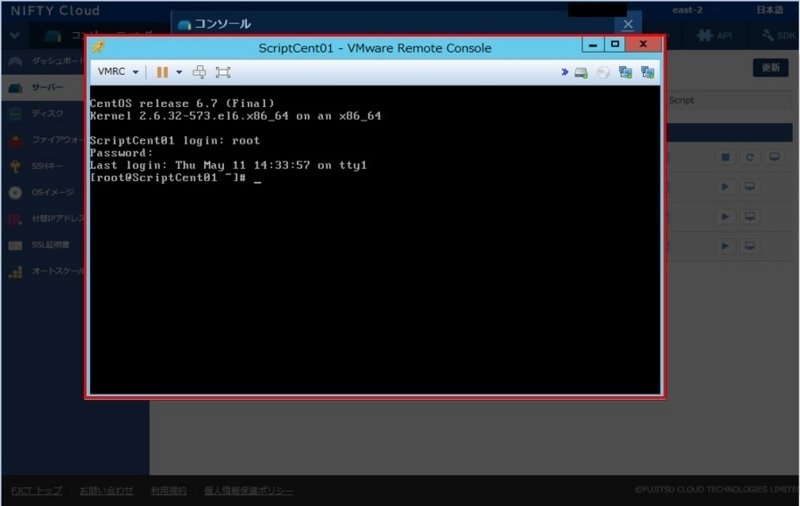This screenshot has width=800, height=506.
Task: Expand the double-chevron device toolbar arrow
Action: click(x=565, y=72)
